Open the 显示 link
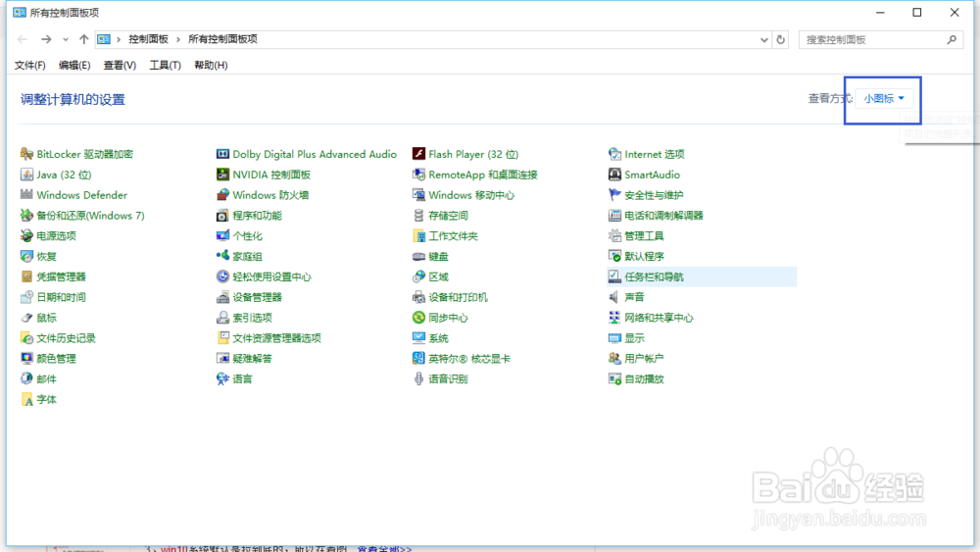Viewport: 980px width, 552px height. 634,338
